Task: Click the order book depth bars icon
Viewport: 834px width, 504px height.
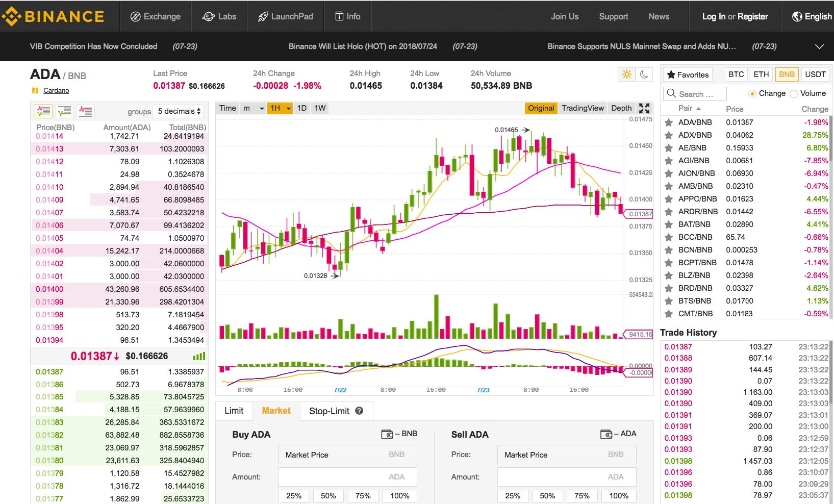Action: [199, 356]
